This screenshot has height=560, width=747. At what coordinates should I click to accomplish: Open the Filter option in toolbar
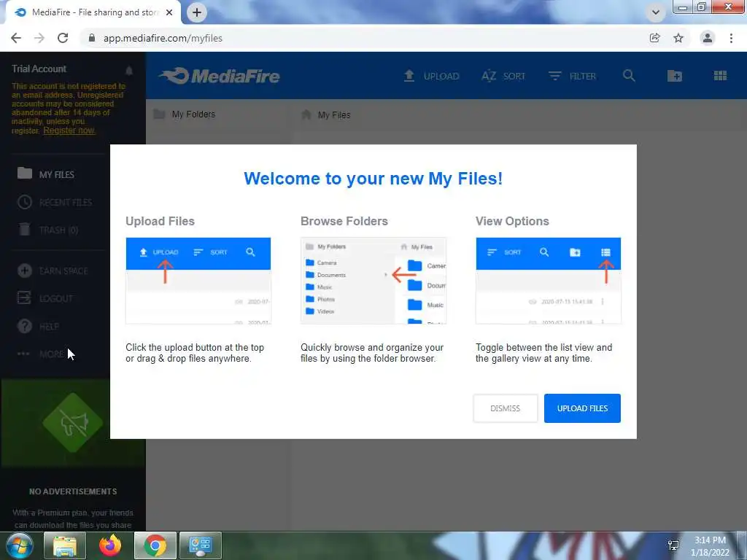tap(572, 76)
